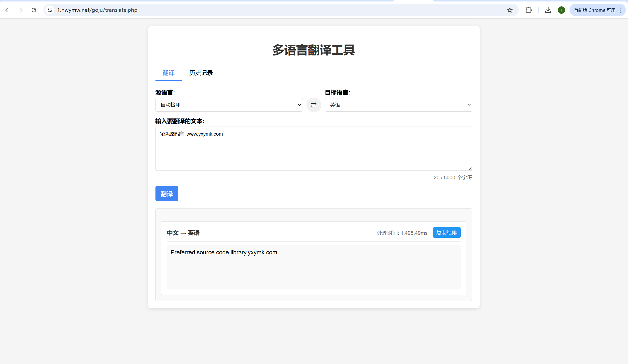Click the 多语言翻译工具 title
The width and height of the screenshot is (628, 364).
[314, 50]
